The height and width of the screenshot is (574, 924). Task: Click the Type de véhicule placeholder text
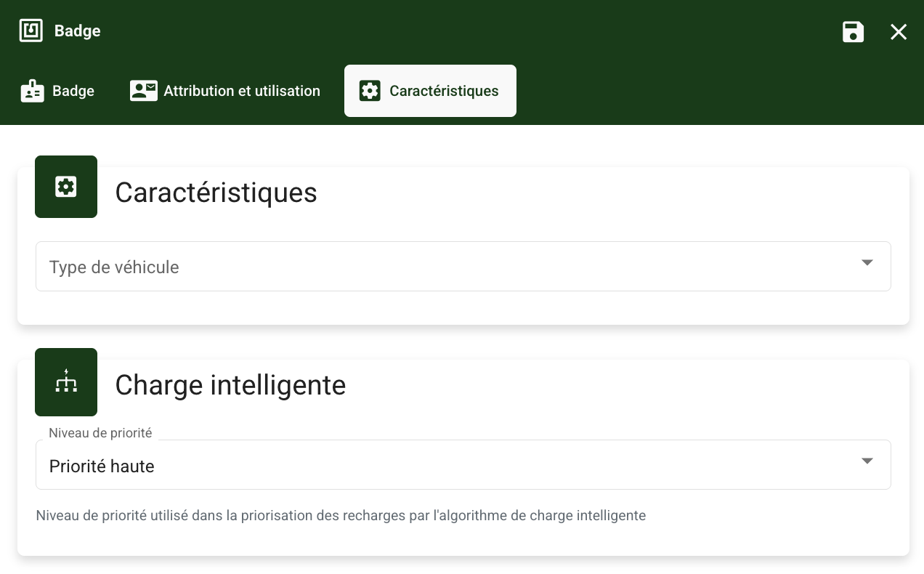pyautogui.click(x=114, y=267)
